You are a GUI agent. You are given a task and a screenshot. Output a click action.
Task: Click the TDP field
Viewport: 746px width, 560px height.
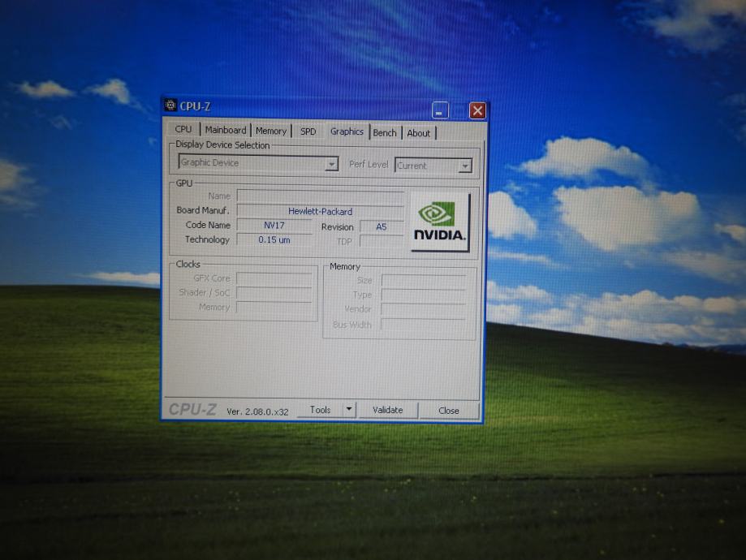click(382, 242)
